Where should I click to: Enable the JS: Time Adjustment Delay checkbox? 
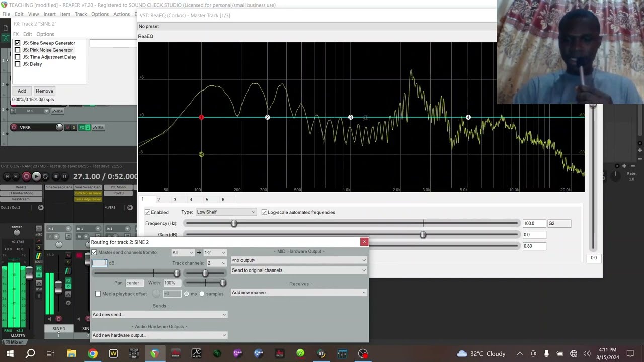pos(17,57)
